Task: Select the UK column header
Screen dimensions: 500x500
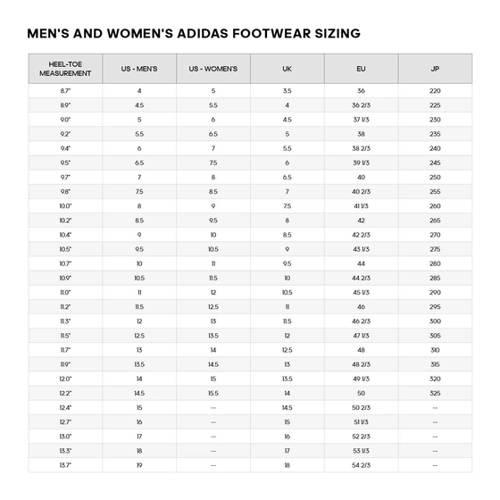Action: click(x=287, y=69)
